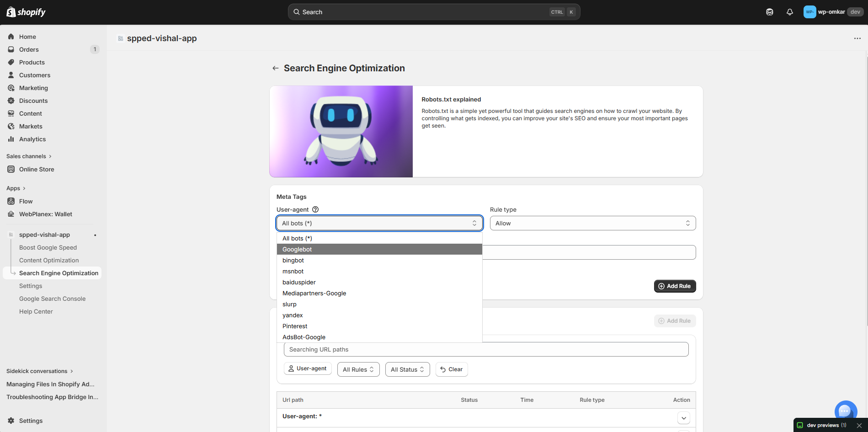Click inside the Searching URL paths field

click(485, 349)
